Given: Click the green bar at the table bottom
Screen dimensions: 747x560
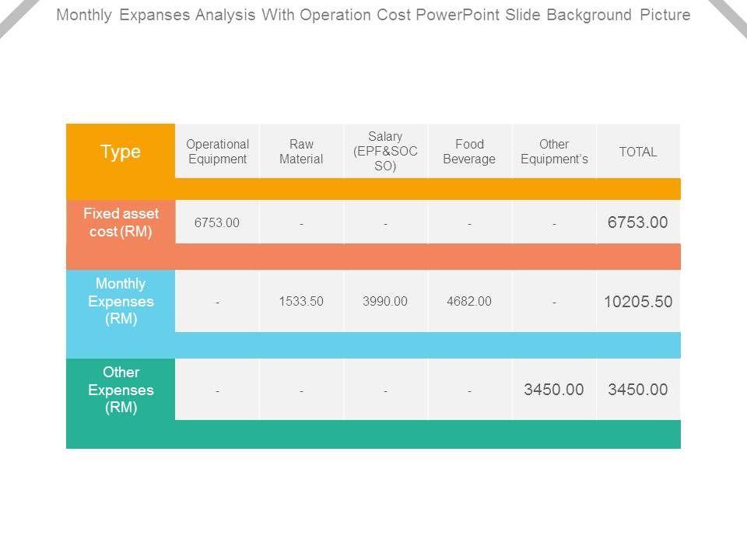Looking at the screenshot, I should [x=373, y=434].
